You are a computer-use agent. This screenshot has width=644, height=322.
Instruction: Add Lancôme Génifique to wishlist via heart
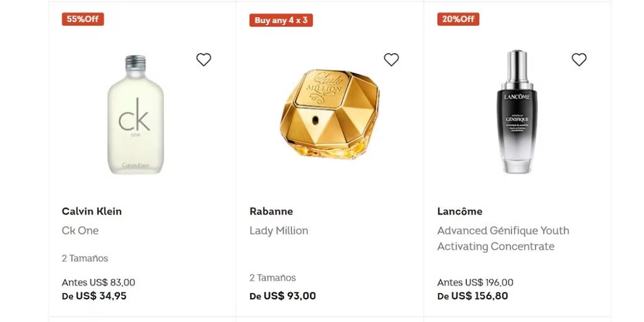click(x=579, y=60)
